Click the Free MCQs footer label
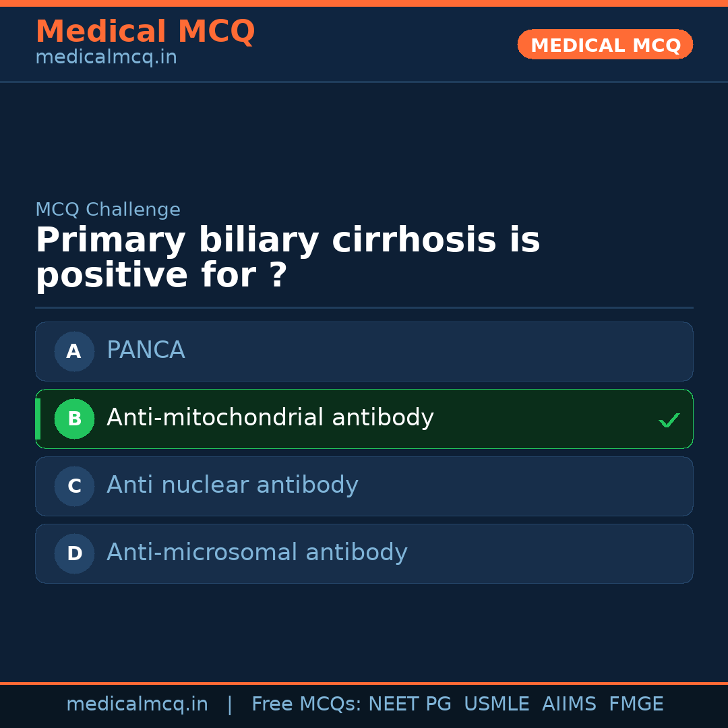The width and height of the screenshot is (728, 728). (x=306, y=704)
